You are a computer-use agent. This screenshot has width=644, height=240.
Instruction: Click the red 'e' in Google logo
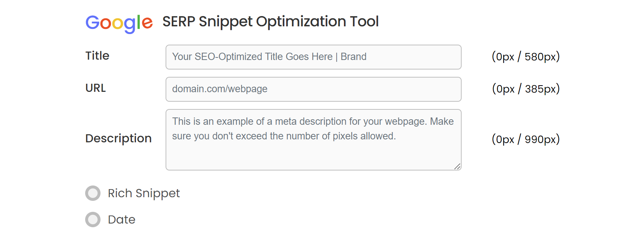pos(147,23)
